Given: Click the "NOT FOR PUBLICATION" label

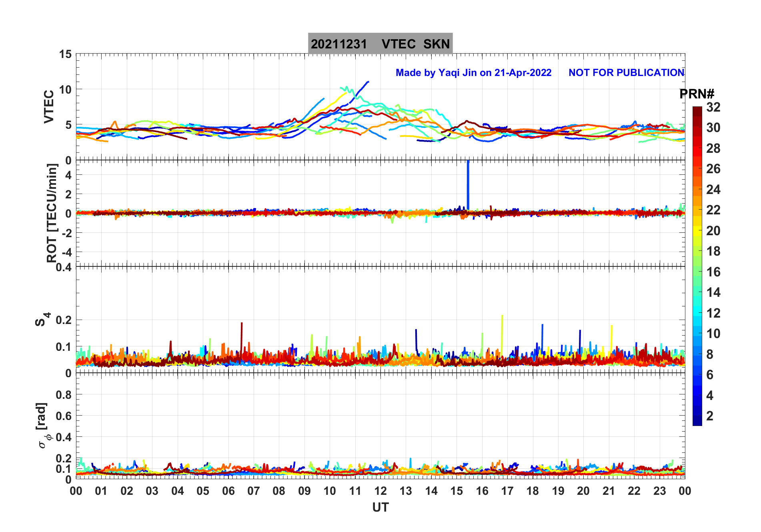Looking at the screenshot, I should click(626, 73).
